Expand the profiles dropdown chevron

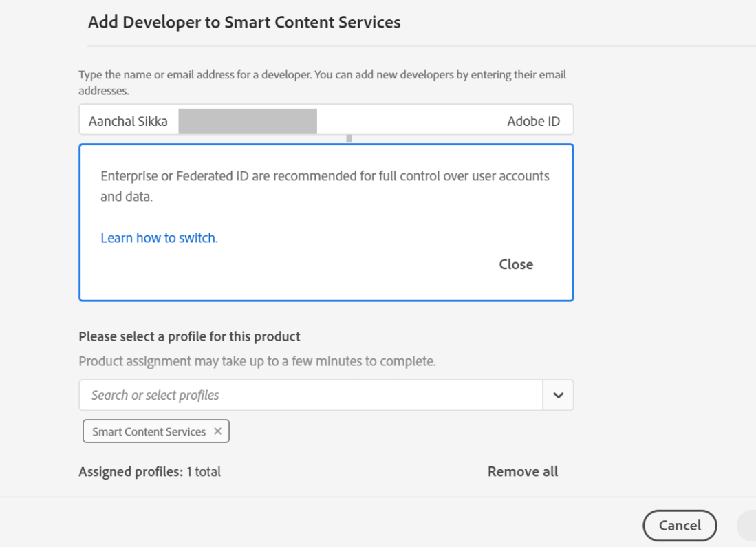(559, 396)
